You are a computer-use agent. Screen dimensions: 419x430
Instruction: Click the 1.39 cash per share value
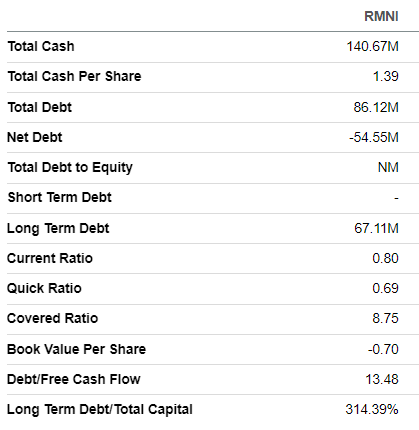click(x=386, y=76)
